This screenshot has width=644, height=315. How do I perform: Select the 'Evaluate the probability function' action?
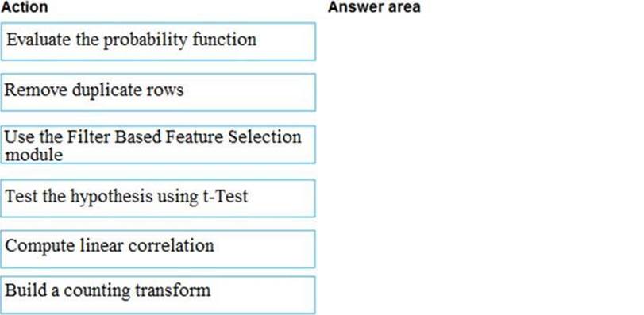[158, 41]
